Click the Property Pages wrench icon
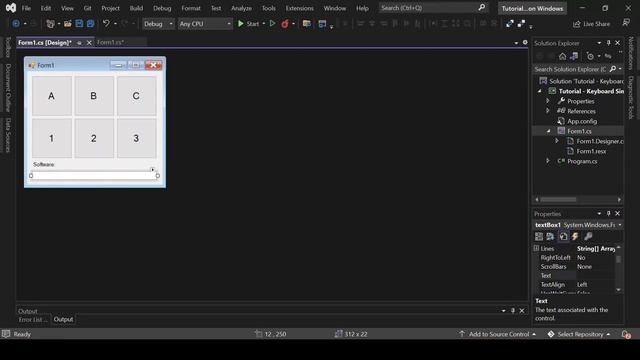Image resolution: width=640 pixels, height=360 pixels. (588, 236)
